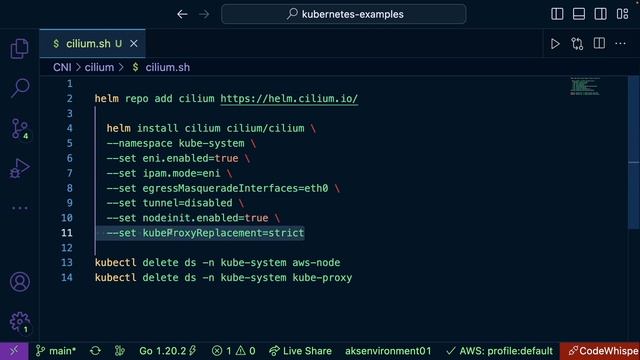The height and width of the screenshot is (360, 640).
Task: Open the Explorer view
Action: coord(19,49)
